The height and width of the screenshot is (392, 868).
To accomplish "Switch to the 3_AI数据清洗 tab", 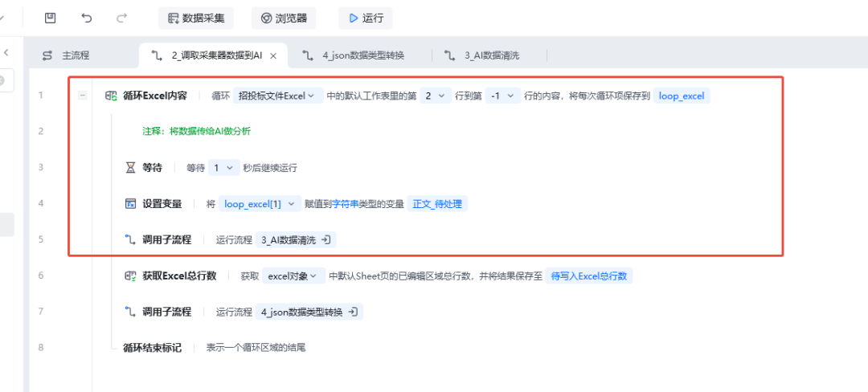I will (483, 55).
